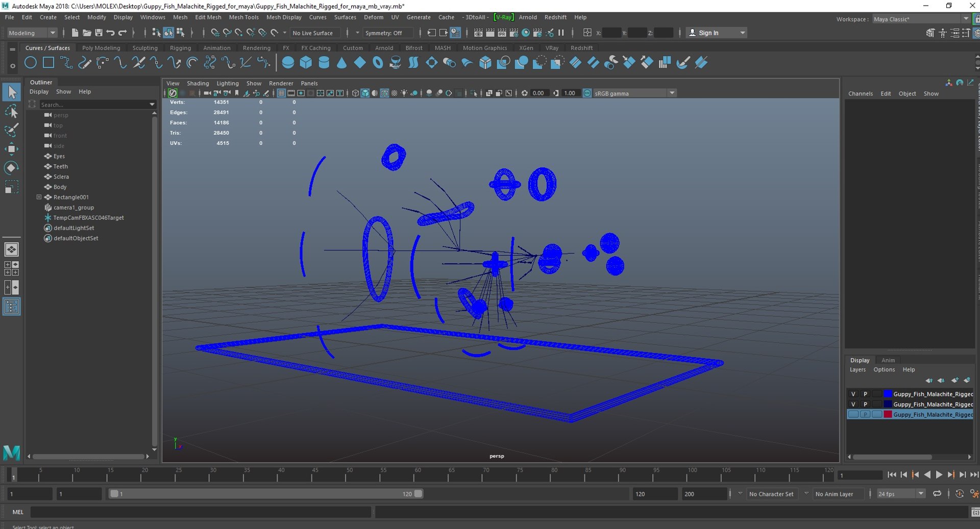This screenshot has width=980, height=529.
Task: Open the 24 fps frame rate dropdown
Action: [x=901, y=494]
